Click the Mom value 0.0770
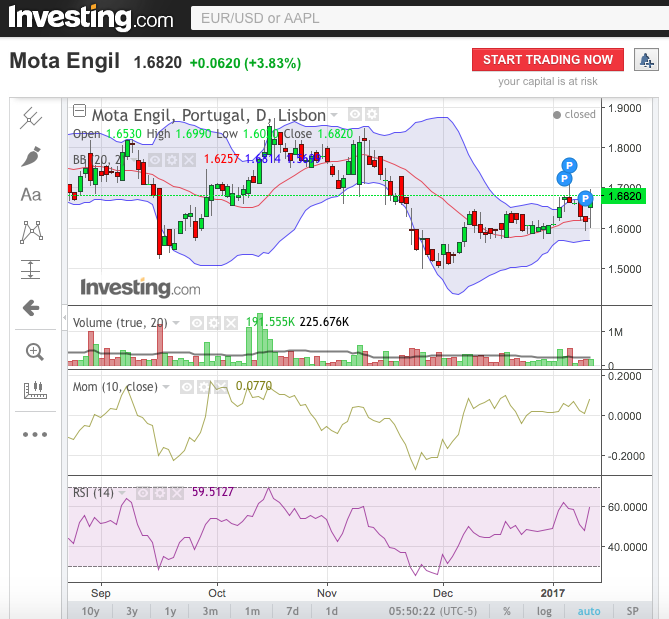This screenshot has height=619, width=669. [253, 386]
